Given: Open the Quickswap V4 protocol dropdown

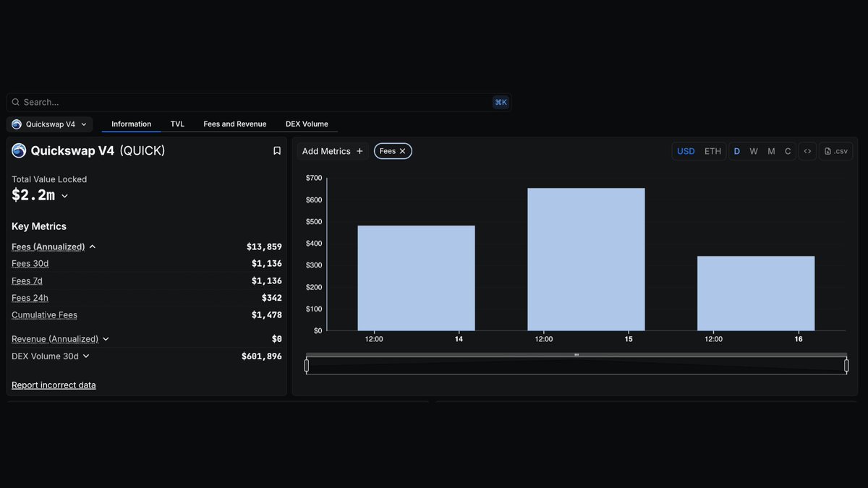Looking at the screenshot, I should coord(50,124).
